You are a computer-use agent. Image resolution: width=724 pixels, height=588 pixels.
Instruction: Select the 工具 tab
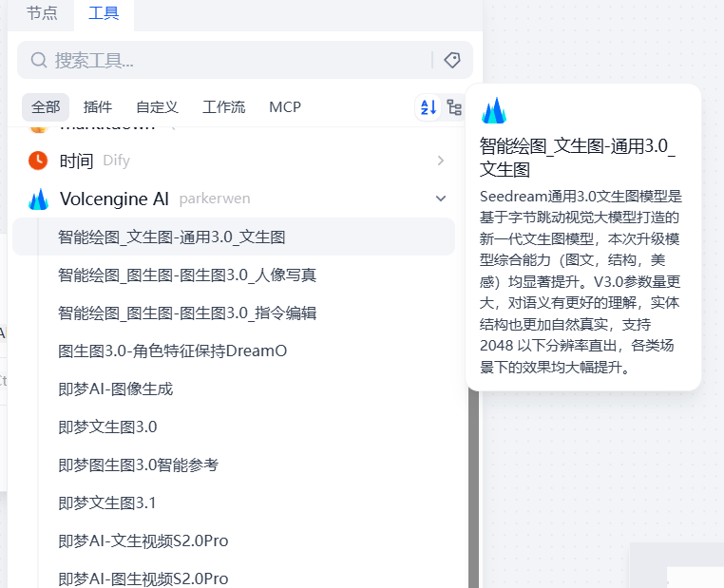pyautogui.click(x=104, y=13)
